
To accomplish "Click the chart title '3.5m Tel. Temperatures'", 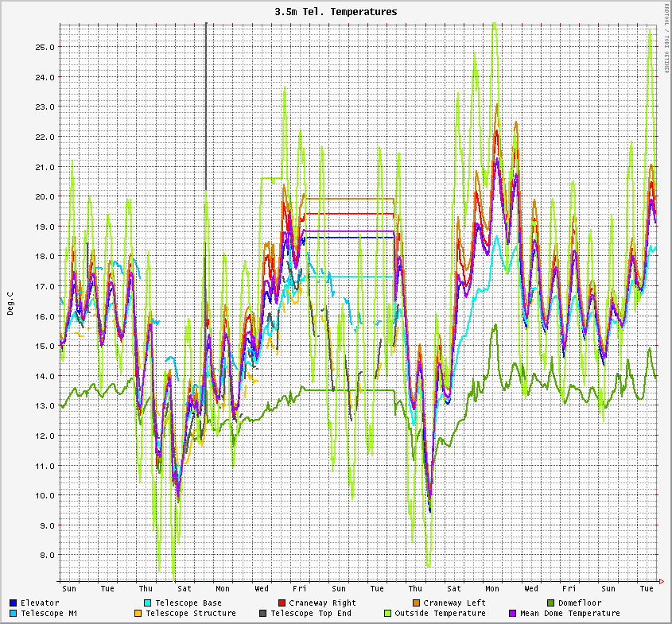I will tap(336, 12).
